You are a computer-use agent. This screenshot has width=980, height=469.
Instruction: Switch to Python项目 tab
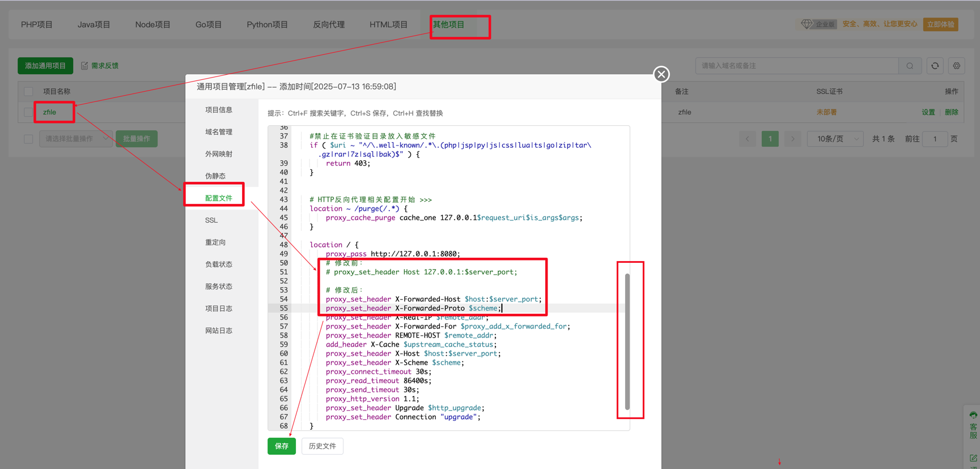tap(267, 24)
